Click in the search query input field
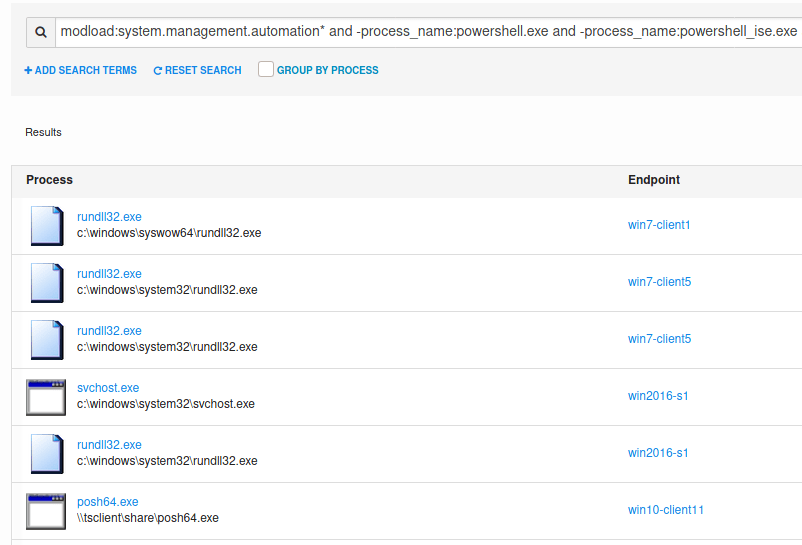 pyautogui.click(x=428, y=32)
